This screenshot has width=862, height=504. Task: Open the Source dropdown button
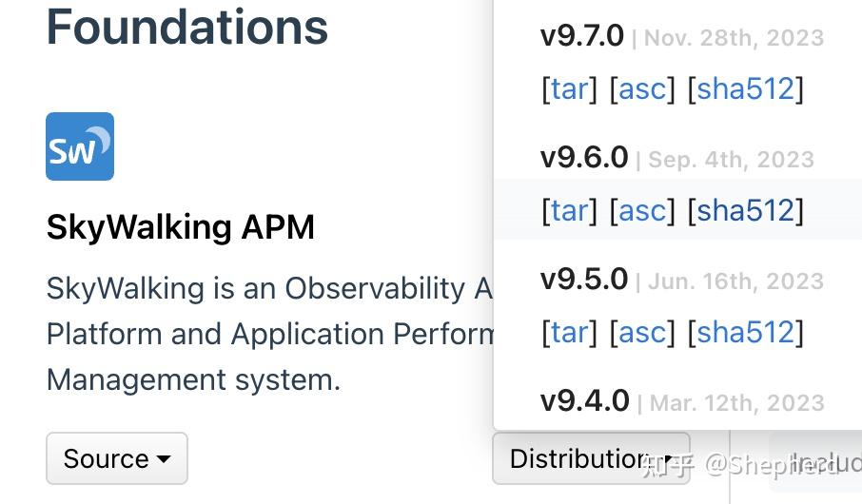117,458
